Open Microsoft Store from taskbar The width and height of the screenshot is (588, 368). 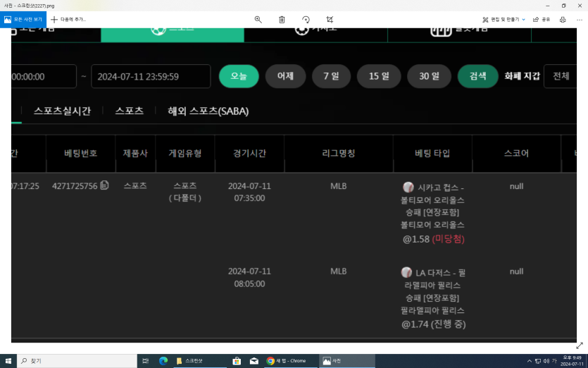pyautogui.click(x=237, y=361)
